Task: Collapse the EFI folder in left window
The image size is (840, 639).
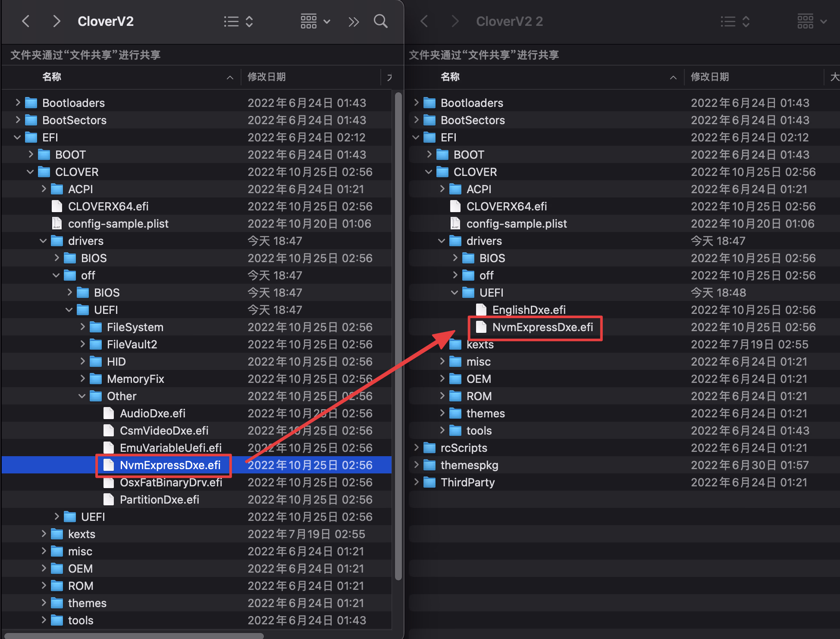Action: click(17, 137)
